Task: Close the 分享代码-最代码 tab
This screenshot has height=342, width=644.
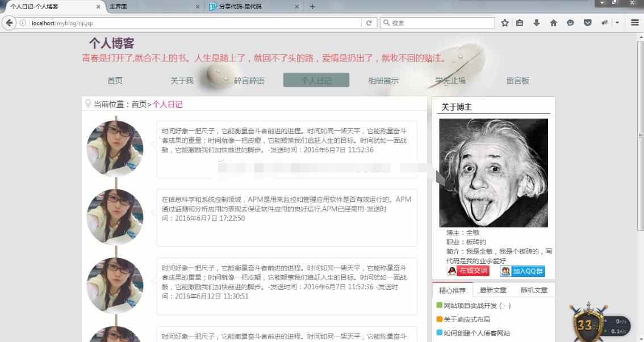Action: click(297, 7)
